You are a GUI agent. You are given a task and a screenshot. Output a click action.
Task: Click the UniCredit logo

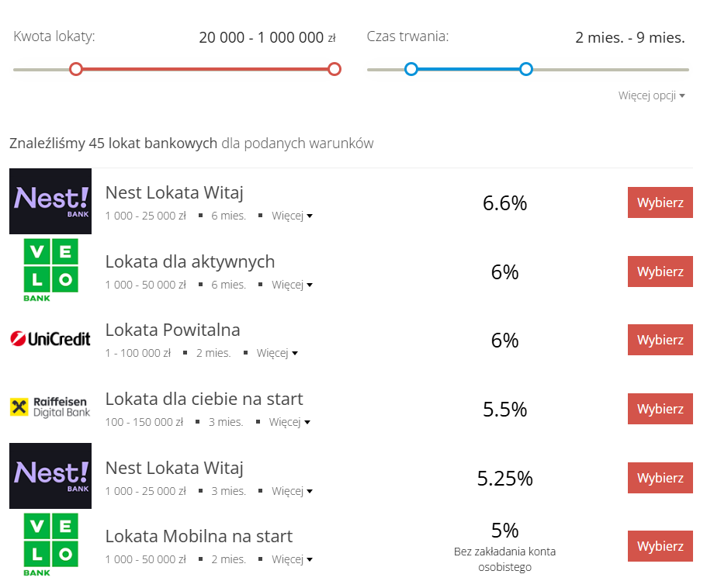[x=50, y=339]
